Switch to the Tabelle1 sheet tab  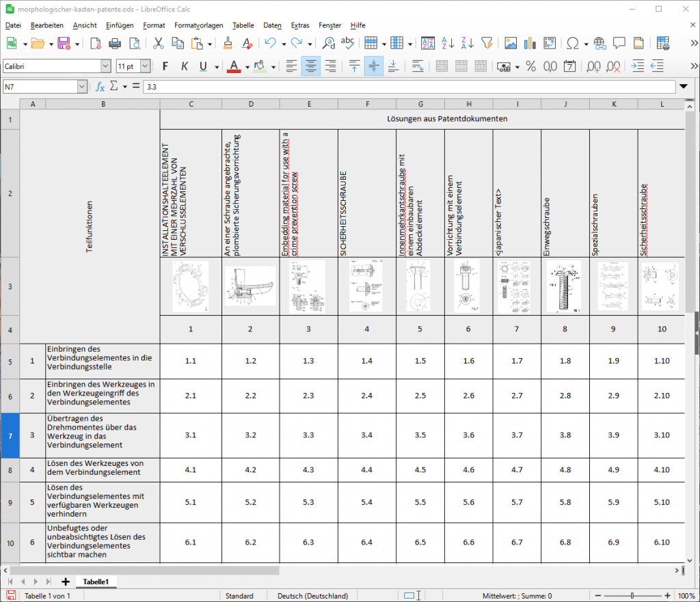tap(96, 582)
